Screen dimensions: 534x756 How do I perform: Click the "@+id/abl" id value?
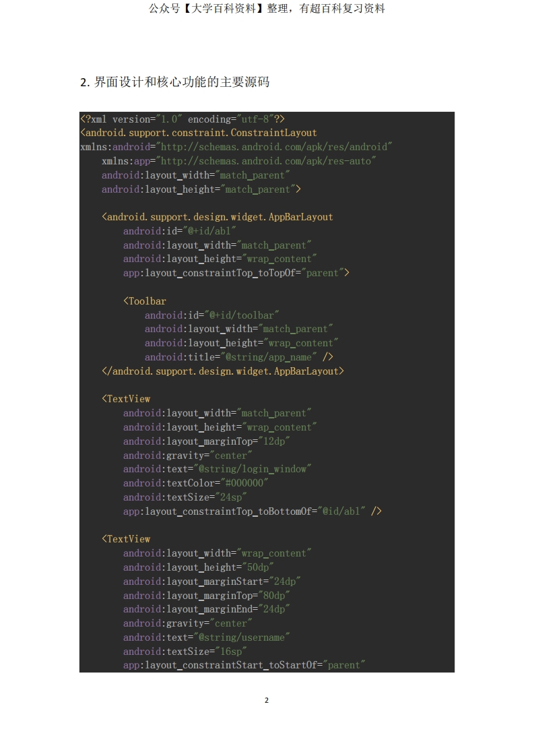[209, 231]
